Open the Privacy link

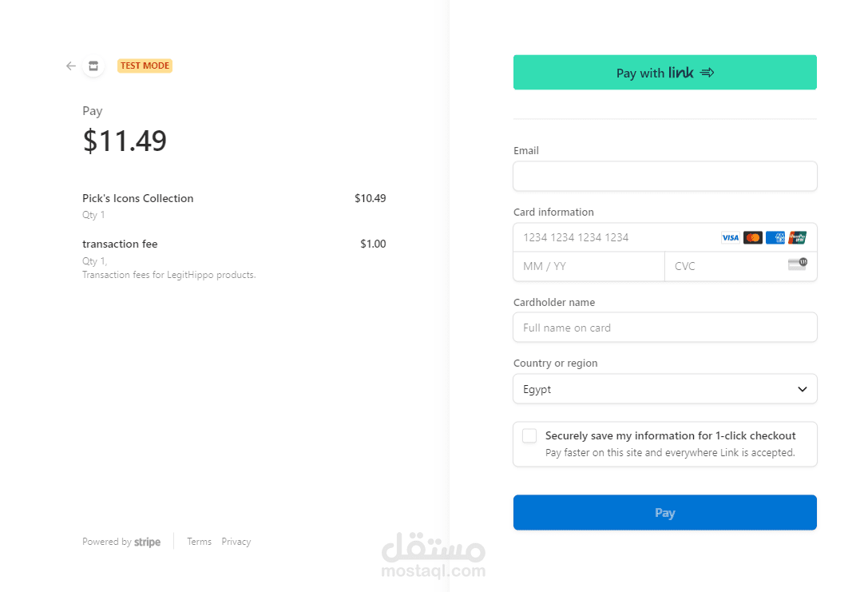pos(236,542)
